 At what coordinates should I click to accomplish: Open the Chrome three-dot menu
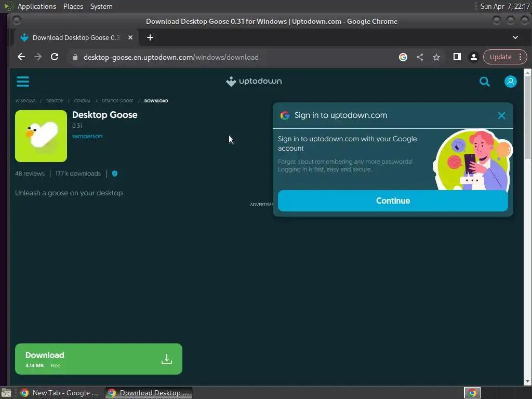[x=520, y=57]
